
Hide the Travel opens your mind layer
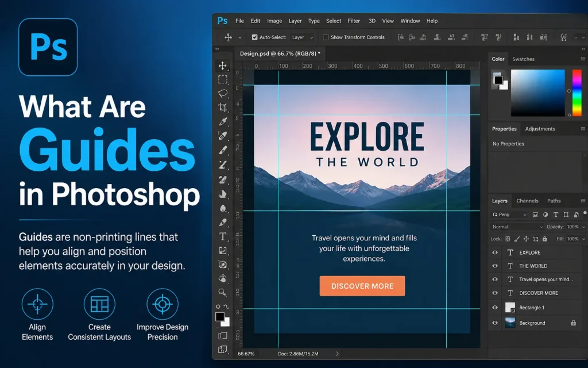(x=495, y=279)
